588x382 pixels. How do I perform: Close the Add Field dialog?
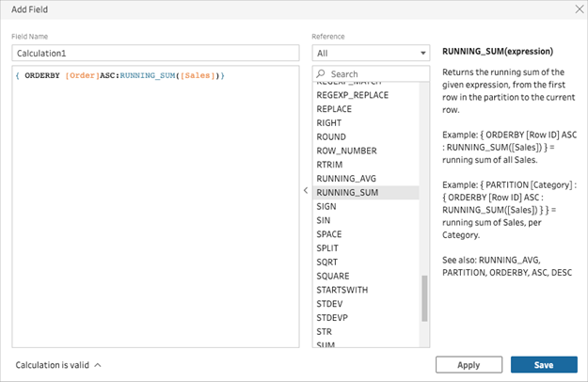tap(579, 9)
